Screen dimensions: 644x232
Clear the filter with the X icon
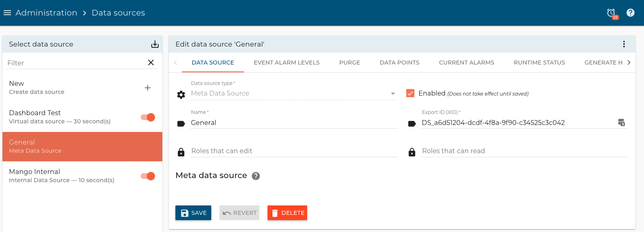(x=151, y=62)
